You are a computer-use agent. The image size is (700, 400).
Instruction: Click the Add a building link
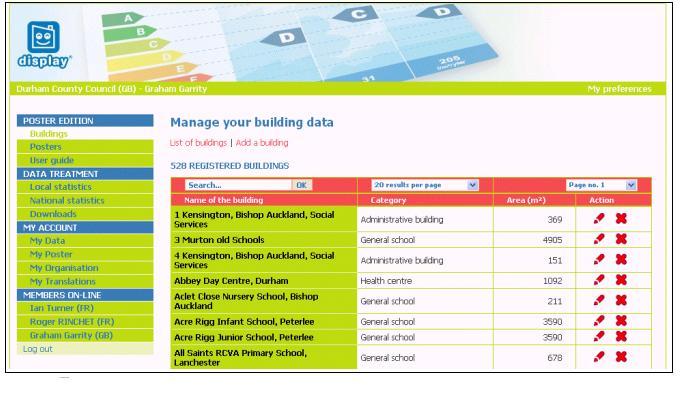coord(262,143)
